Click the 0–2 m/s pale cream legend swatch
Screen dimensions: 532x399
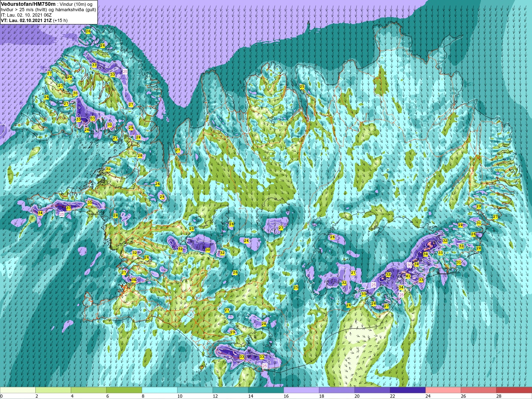tap(18, 390)
